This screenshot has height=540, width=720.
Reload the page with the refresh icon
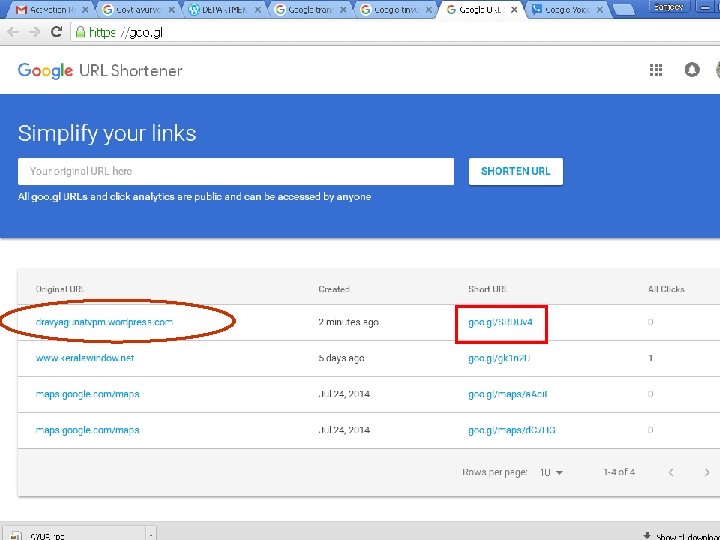click(x=56, y=32)
